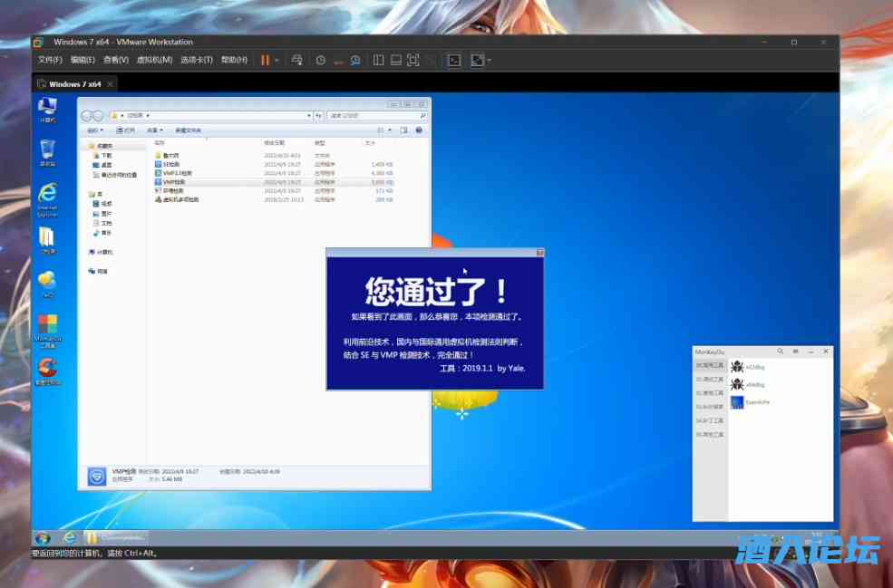This screenshot has width=893, height=588.
Task: Open the red C-shaped app desktop icon
Action: point(47,371)
